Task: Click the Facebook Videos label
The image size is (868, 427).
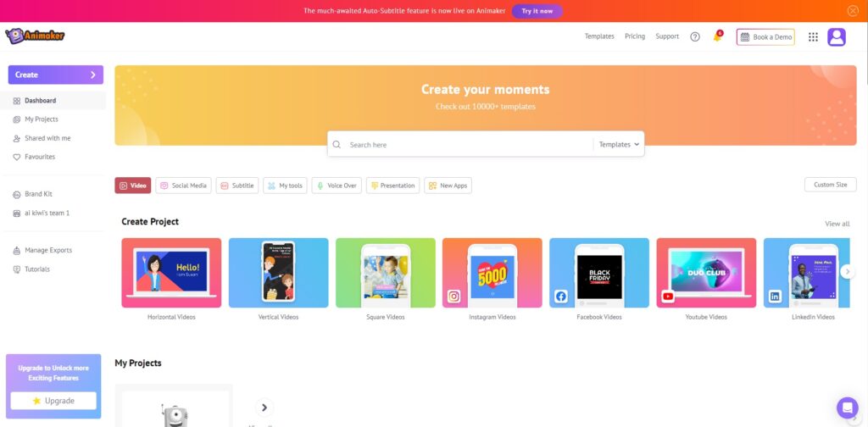Action: click(599, 318)
